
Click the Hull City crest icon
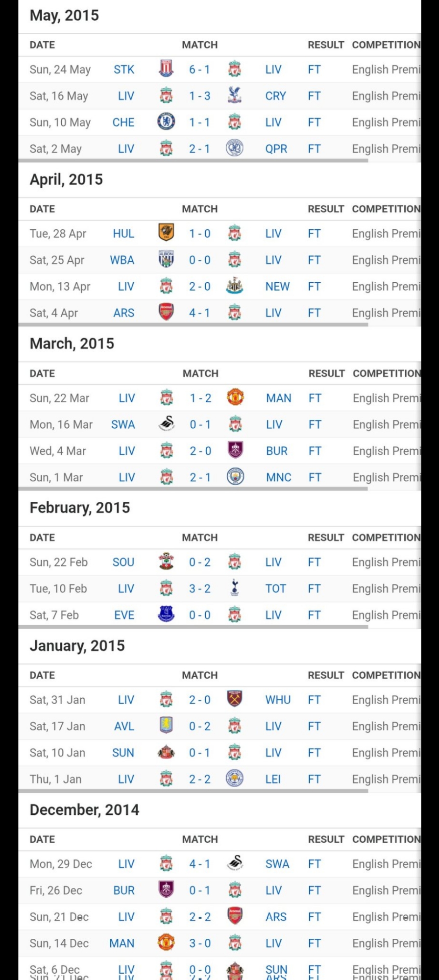[166, 233]
